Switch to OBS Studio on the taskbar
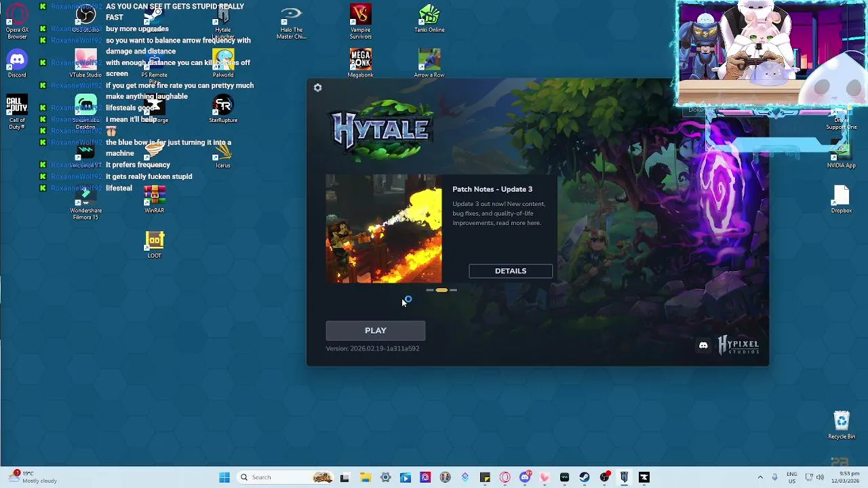 point(604,477)
